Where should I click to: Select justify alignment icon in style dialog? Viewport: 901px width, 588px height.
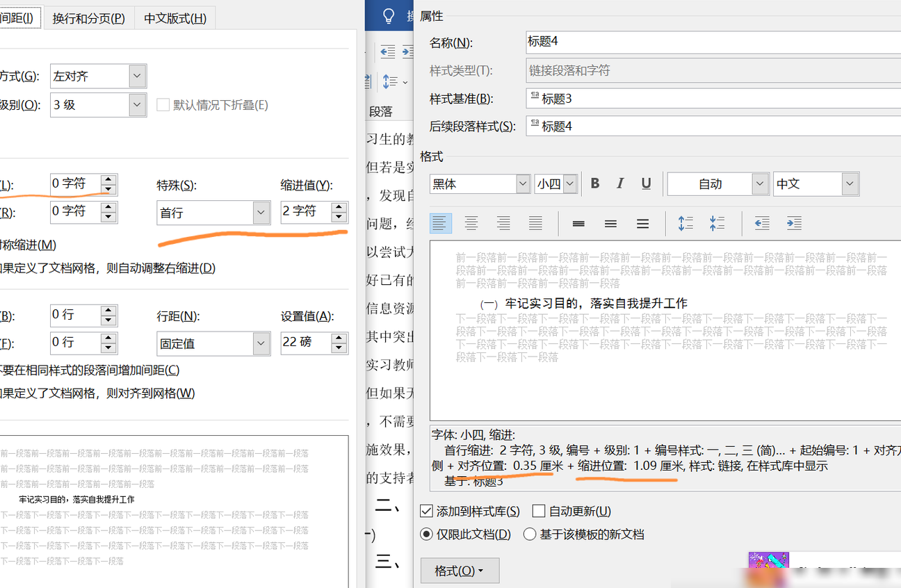click(x=535, y=223)
